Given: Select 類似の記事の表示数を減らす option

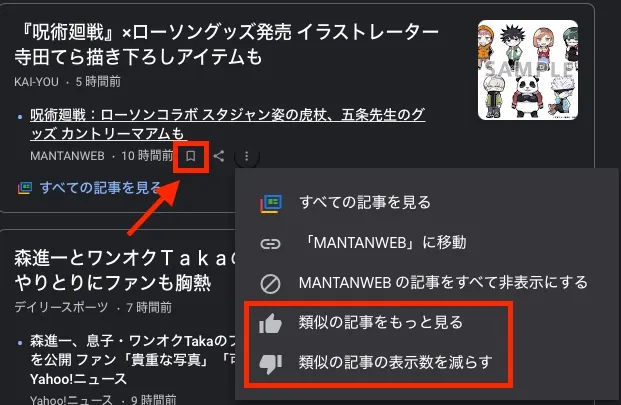Looking at the screenshot, I should click(395, 362).
